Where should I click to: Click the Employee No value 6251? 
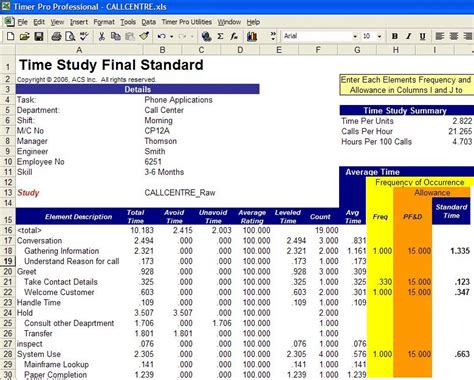[153, 162]
